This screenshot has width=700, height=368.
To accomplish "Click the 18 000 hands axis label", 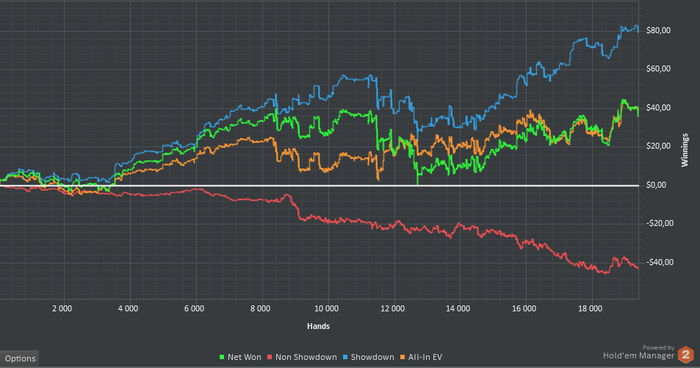I will [590, 309].
